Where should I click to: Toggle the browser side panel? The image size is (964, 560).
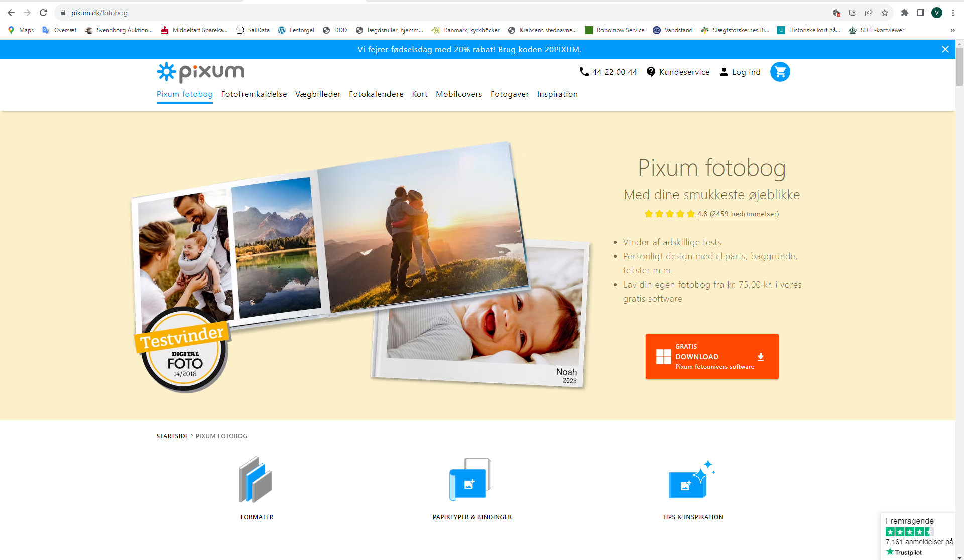[x=920, y=13]
